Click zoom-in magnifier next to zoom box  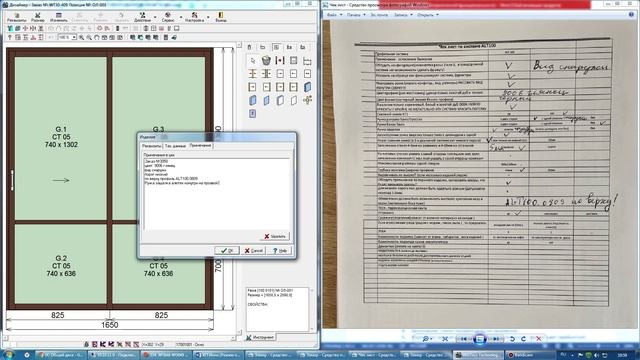pos(82,37)
